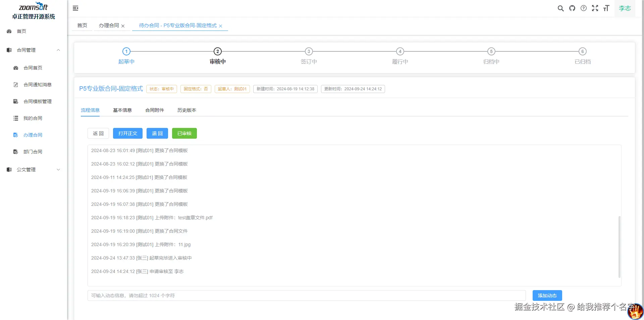
Task: Click the 固定格式：否 tag
Action: [x=196, y=89]
